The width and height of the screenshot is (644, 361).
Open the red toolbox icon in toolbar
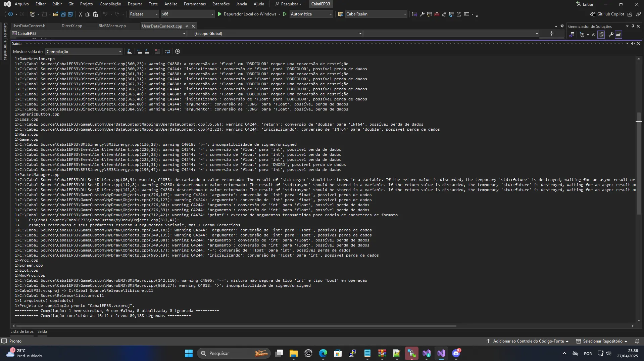437,14
